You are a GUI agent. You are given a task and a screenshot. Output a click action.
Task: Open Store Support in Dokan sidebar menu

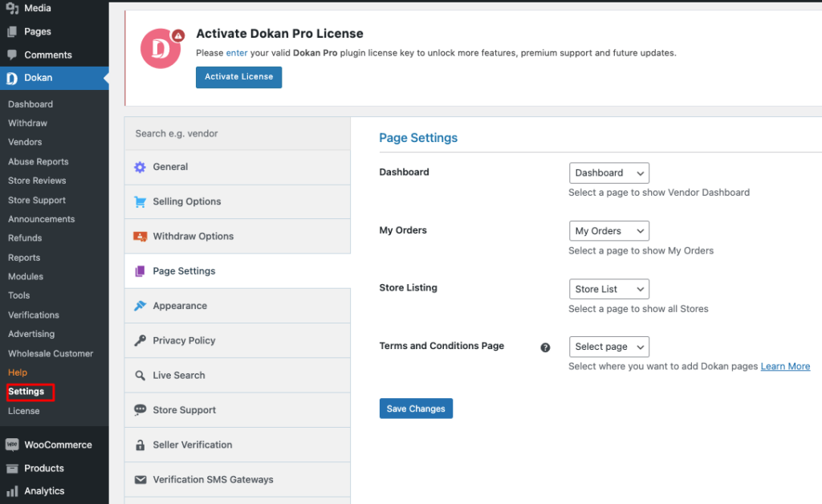click(x=37, y=200)
